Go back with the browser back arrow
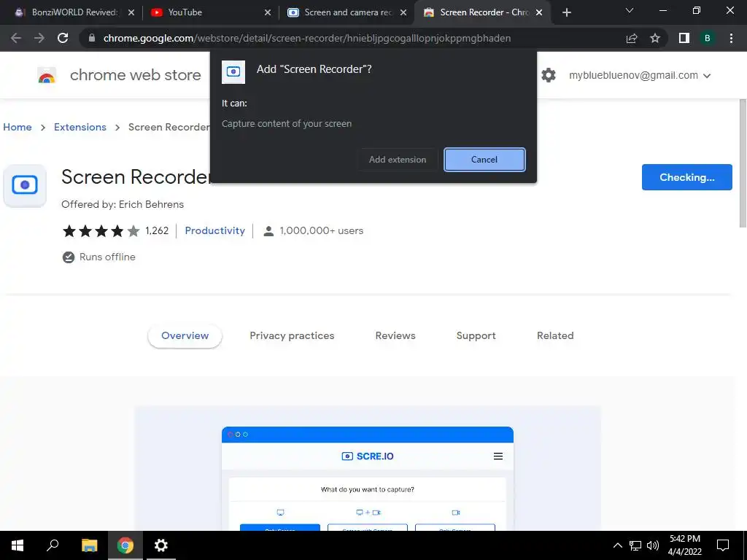747x560 pixels. pos(16,38)
